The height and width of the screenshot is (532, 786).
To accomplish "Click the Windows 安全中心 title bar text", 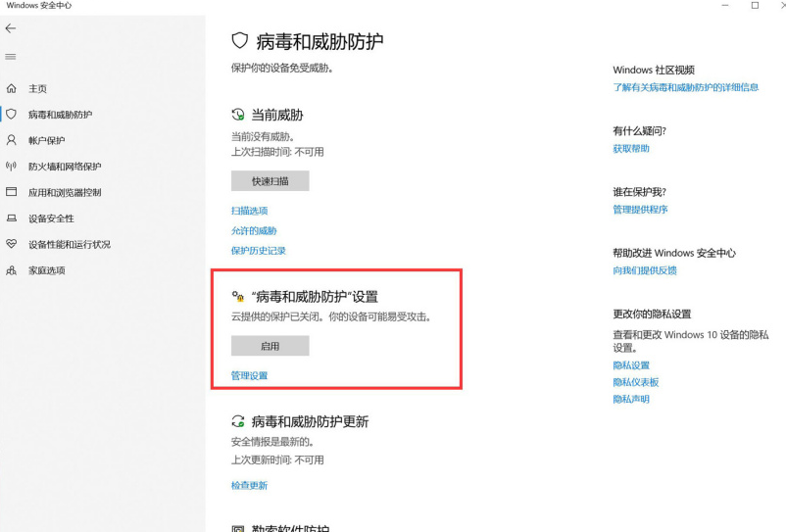I will (39, 6).
